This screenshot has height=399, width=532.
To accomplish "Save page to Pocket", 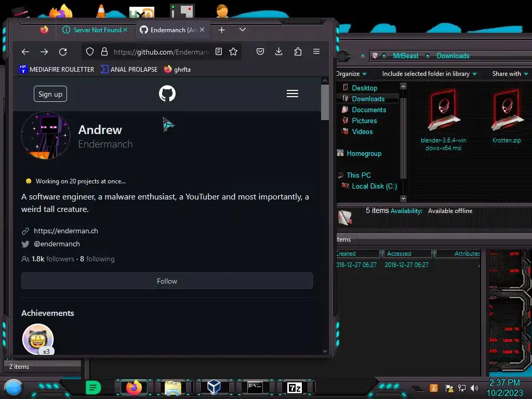I will [260, 51].
